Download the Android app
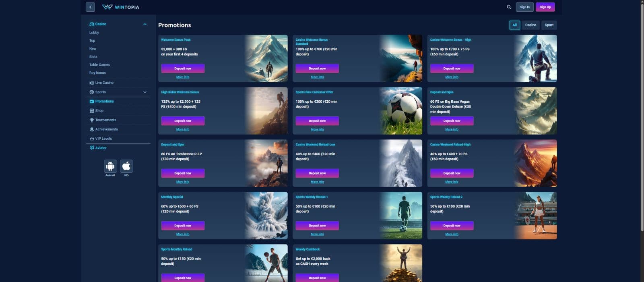The height and width of the screenshot is (282, 644). pyautogui.click(x=110, y=166)
